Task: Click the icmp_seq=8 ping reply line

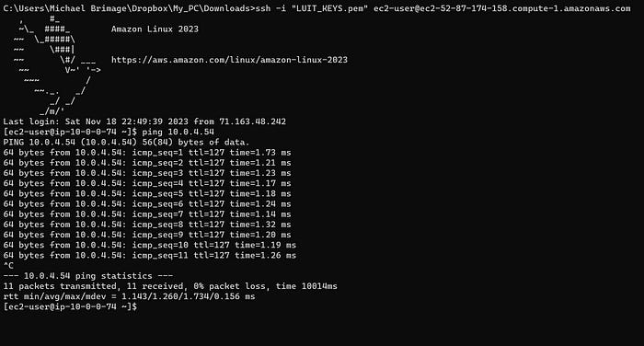Action: pyautogui.click(x=147, y=225)
